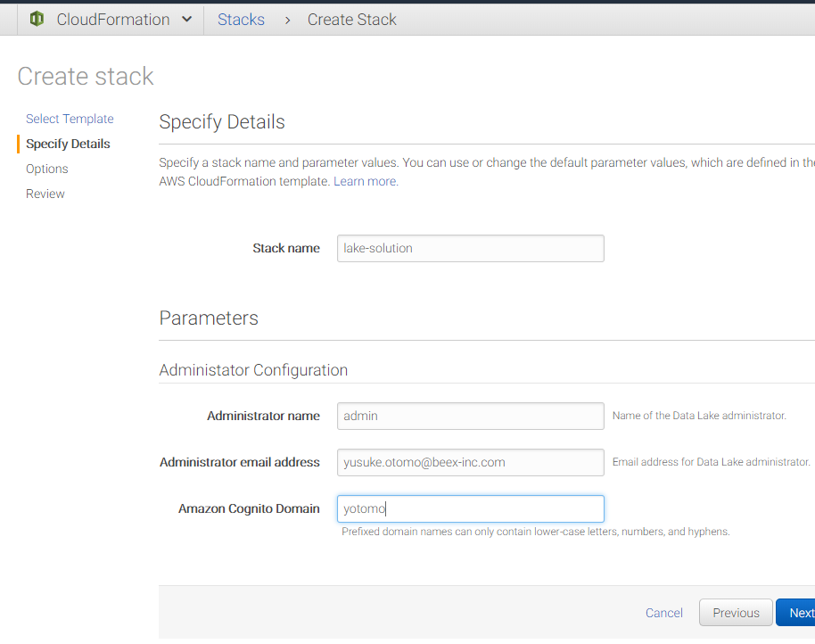The width and height of the screenshot is (815, 644).
Task: Focus the Administrator email address field
Action: click(471, 462)
